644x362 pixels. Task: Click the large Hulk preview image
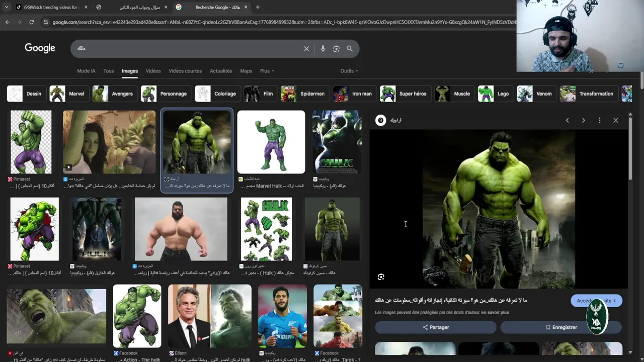tap(499, 209)
